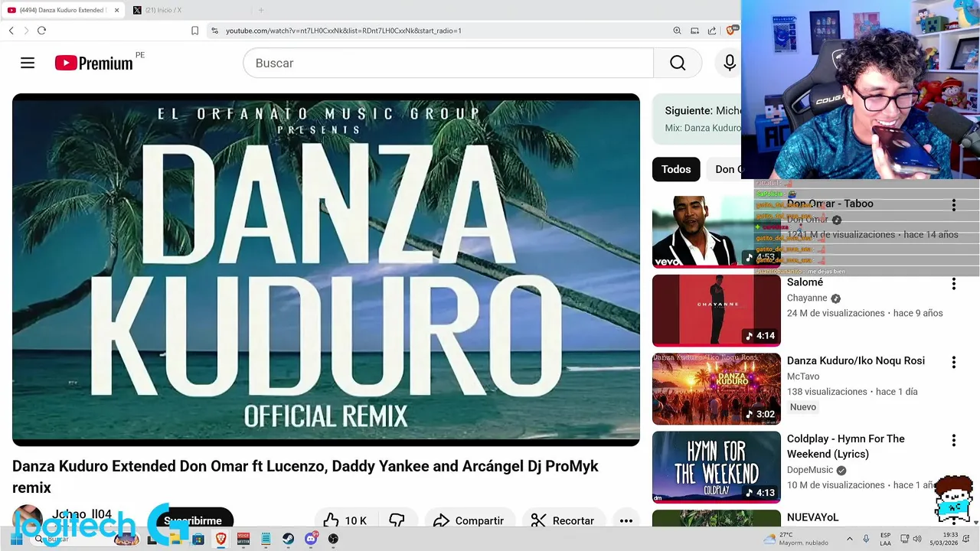Image resolution: width=980 pixels, height=551 pixels.
Task: Open the Salomé video title link
Action: point(805,282)
